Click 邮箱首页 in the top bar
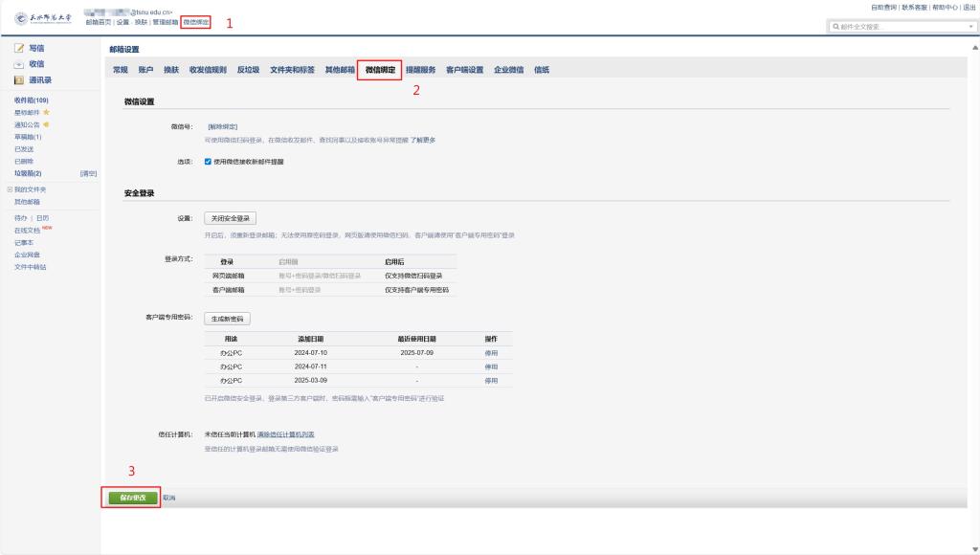The height and width of the screenshot is (555, 980). [x=99, y=22]
